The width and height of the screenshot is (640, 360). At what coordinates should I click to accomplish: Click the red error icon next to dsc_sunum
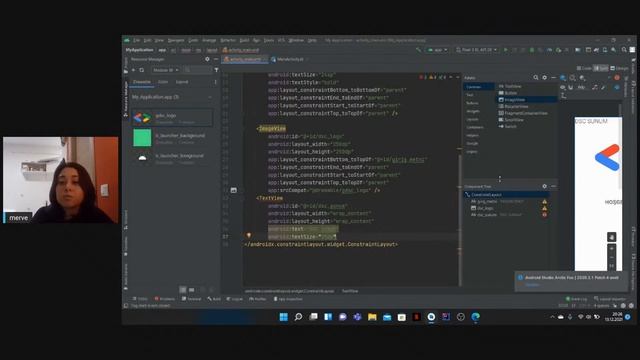tap(544, 215)
